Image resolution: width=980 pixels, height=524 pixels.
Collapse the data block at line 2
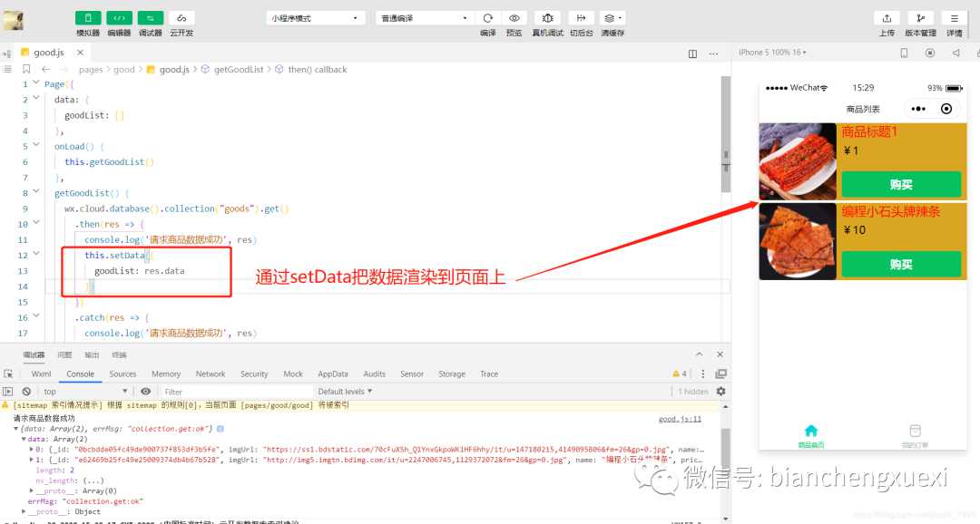[x=36, y=98]
